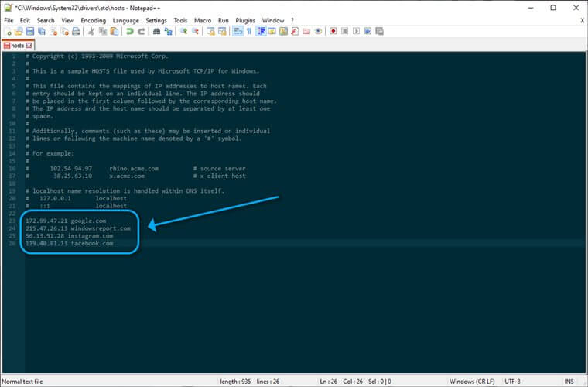Open Find with the binoculars icon
This screenshot has width=588, height=387.
point(157,32)
